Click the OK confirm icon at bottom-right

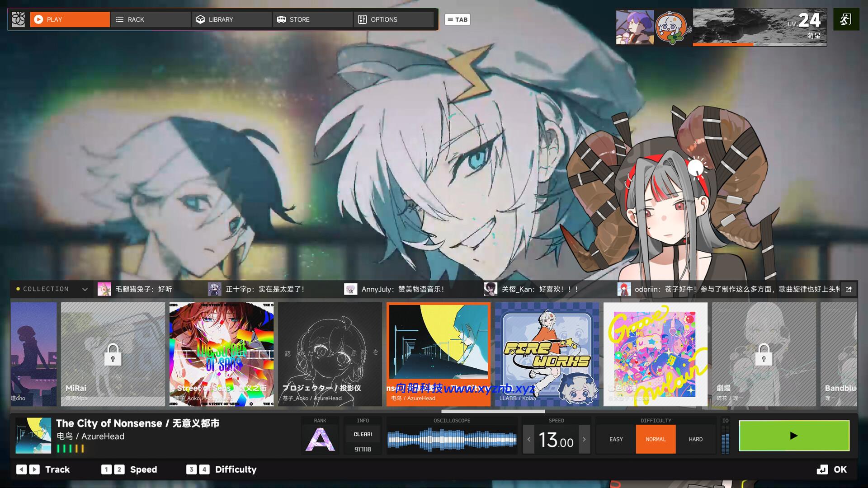(822, 469)
